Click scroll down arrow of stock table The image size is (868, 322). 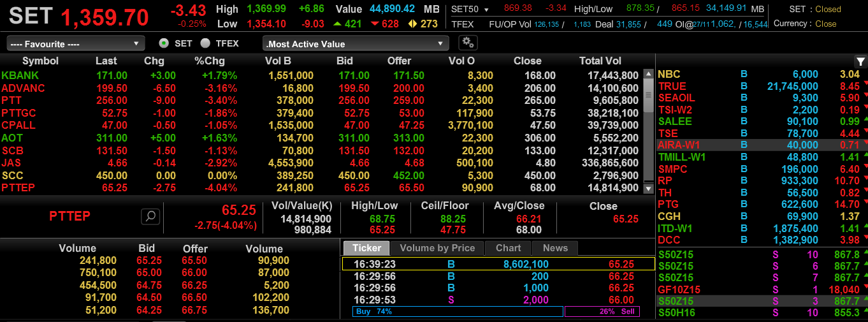(x=649, y=189)
